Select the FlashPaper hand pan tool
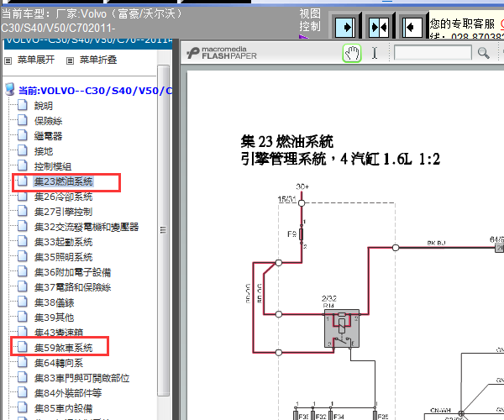Screen dimensions: 504x420 click(x=352, y=53)
